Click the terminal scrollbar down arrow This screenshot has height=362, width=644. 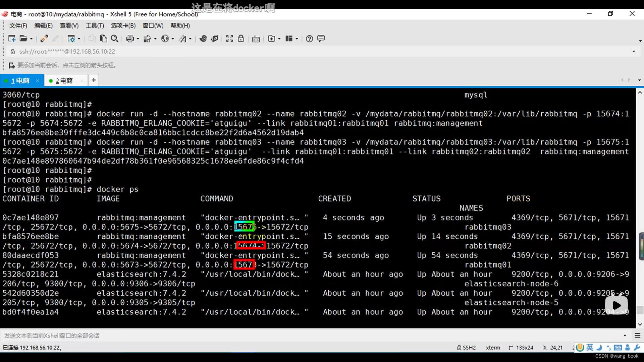[640, 324]
